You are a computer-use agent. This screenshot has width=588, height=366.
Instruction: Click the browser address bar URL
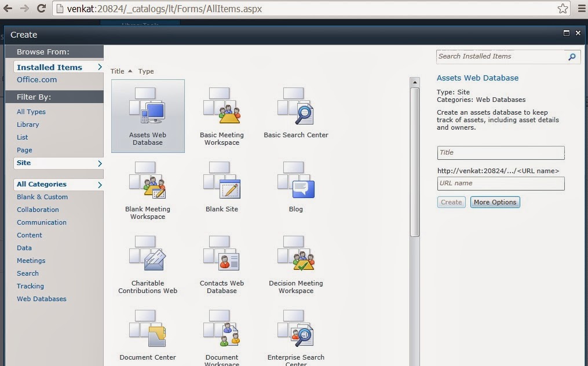[165, 9]
